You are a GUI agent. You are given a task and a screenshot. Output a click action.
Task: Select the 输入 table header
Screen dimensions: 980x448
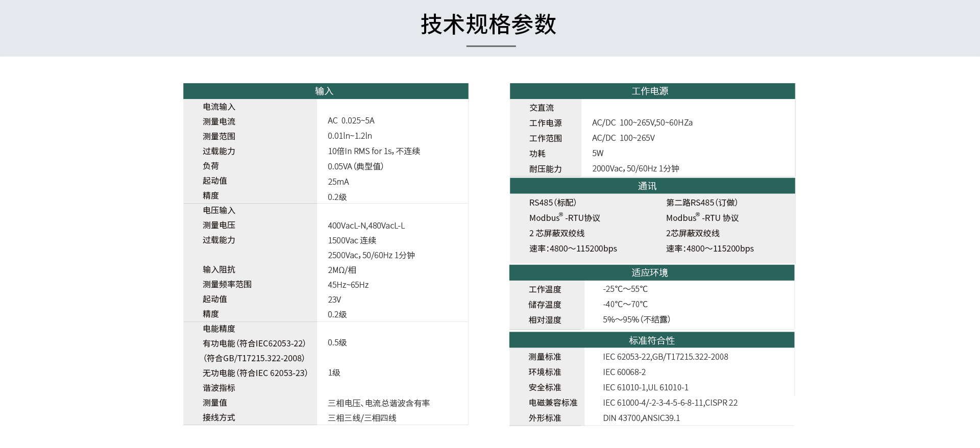(x=326, y=91)
